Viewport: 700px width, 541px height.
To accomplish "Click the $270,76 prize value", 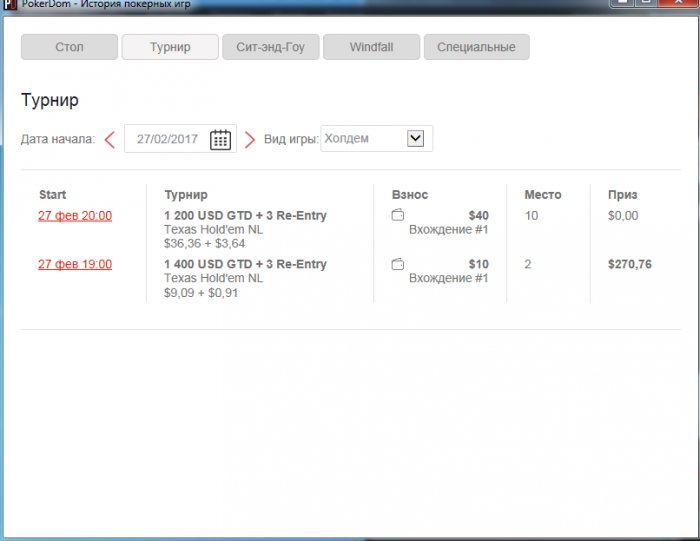I will [x=630, y=264].
